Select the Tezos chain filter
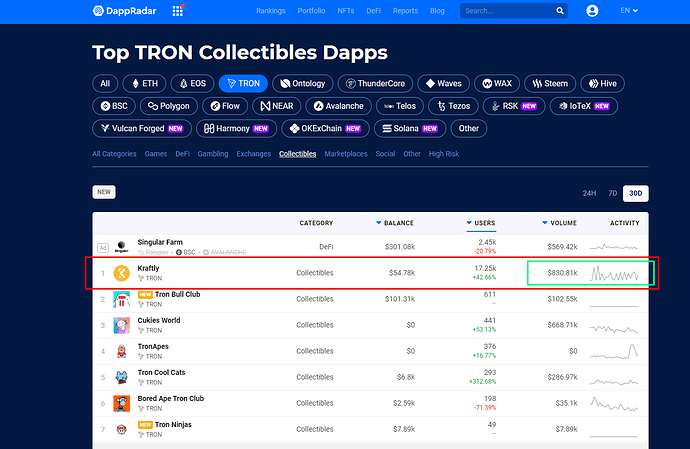The width and height of the screenshot is (690, 449). coord(453,106)
